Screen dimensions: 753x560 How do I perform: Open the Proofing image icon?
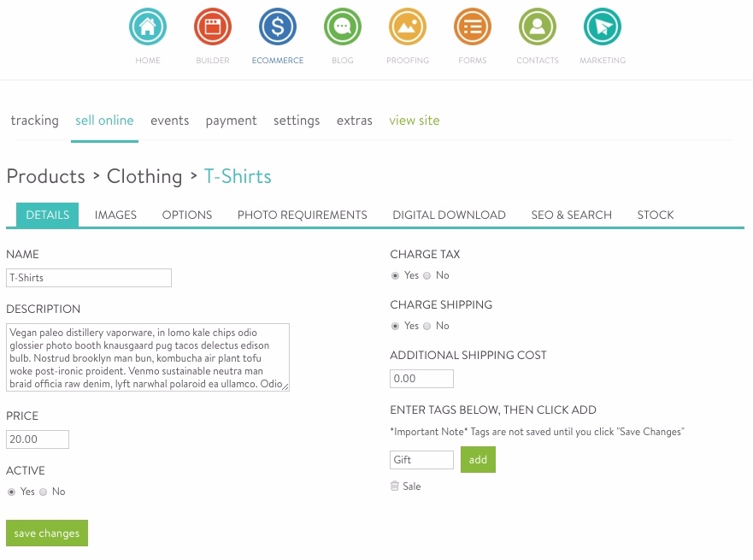(x=407, y=26)
